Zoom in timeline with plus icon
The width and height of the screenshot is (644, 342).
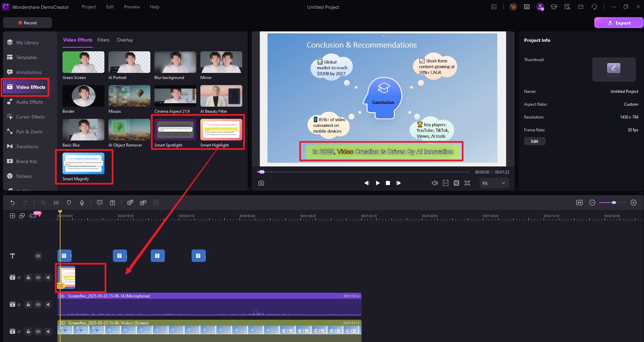(634, 203)
